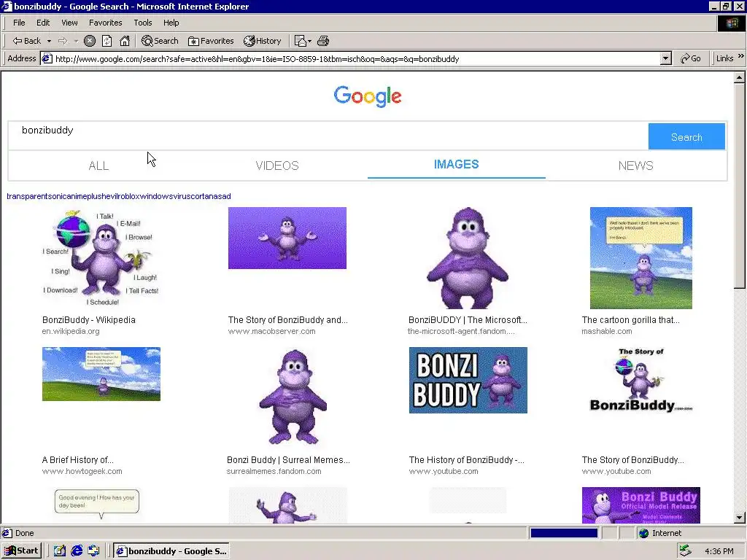Image resolution: width=747 pixels, height=560 pixels.
Task: Go to the Home page icon
Action: click(x=125, y=41)
